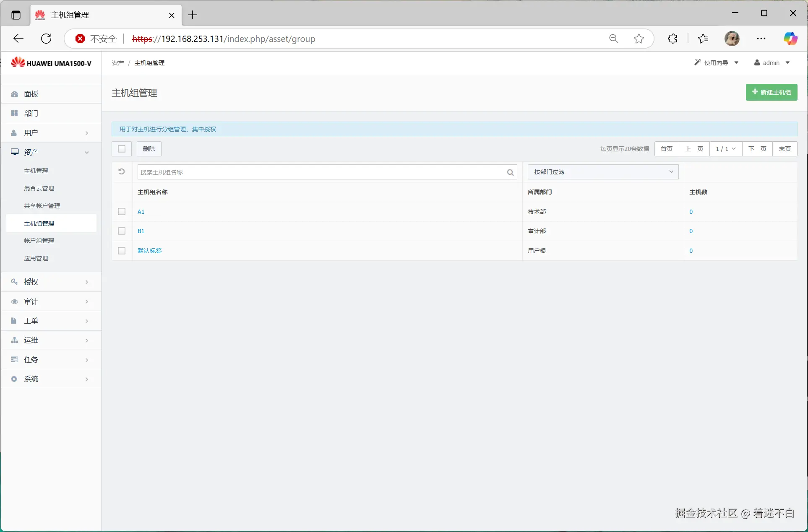The image size is (808, 532).
Task: Open the 1 / 1 page selector
Action: [725, 149]
